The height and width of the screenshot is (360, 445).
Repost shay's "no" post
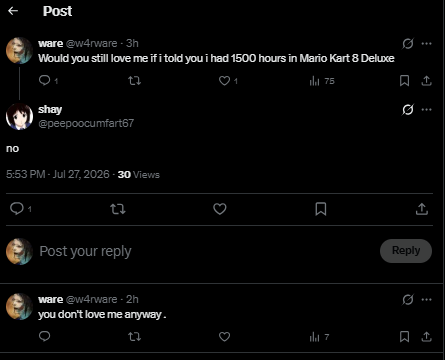(118, 209)
